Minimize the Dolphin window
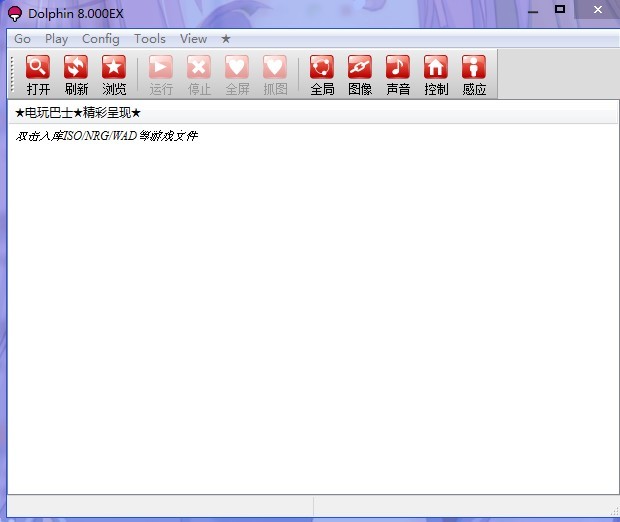 pyautogui.click(x=533, y=12)
